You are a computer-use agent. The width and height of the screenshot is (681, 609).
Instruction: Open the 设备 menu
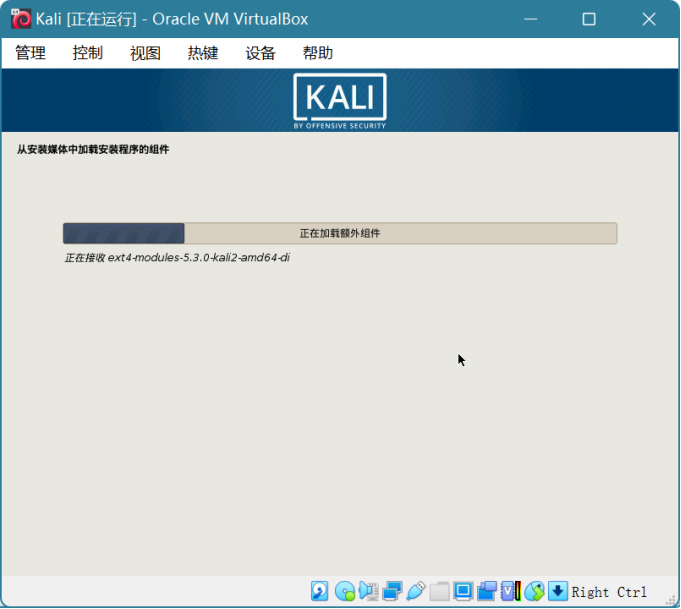pyautogui.click(x=260, y=53)
